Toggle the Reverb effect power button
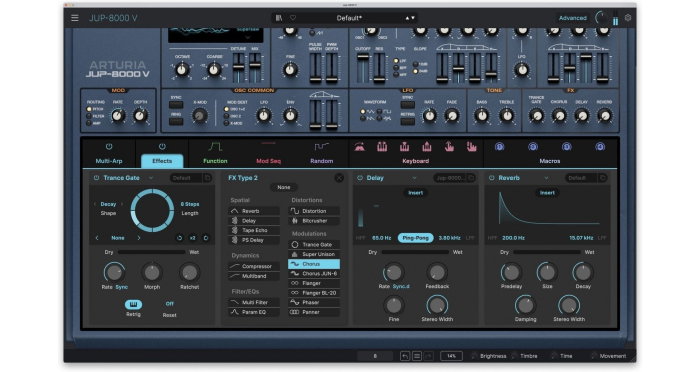700x372 pixels. [x=492, y=178]
